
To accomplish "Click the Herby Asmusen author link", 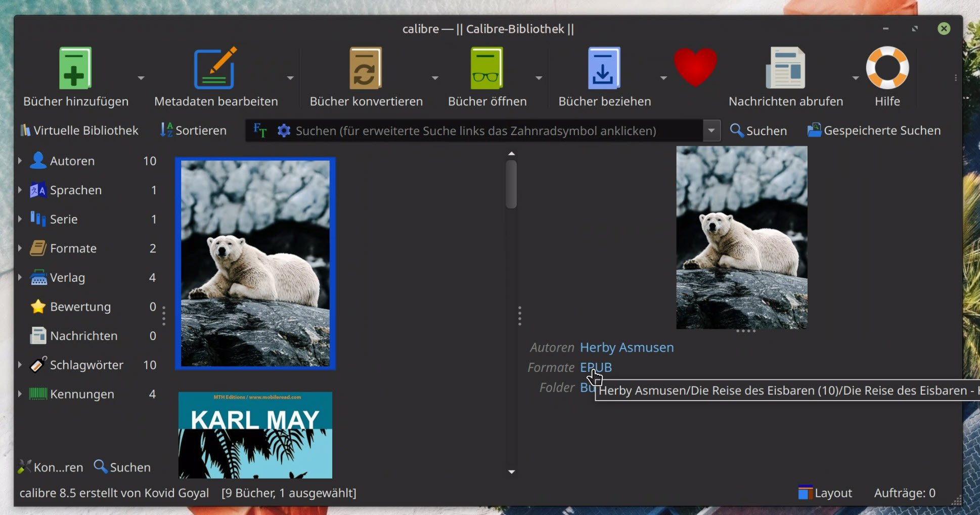I will click(x=627, y=348).
